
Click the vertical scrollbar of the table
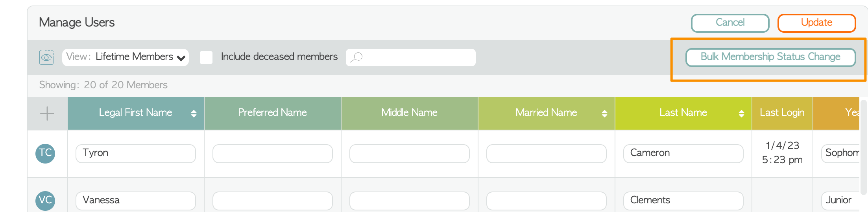(x=864, y=148)
